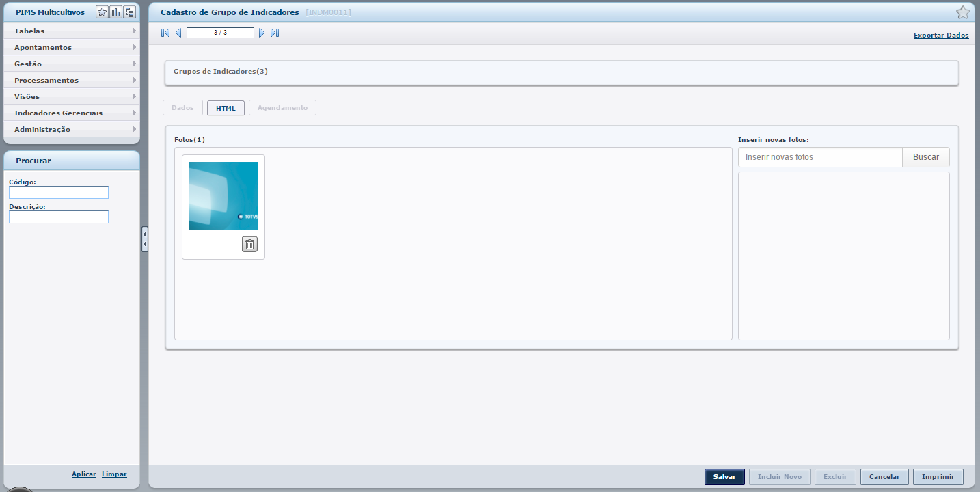The height and width of the screenshot is (492, 980).
Task: Click the Incluir Novo button
Action: point(780,476)
